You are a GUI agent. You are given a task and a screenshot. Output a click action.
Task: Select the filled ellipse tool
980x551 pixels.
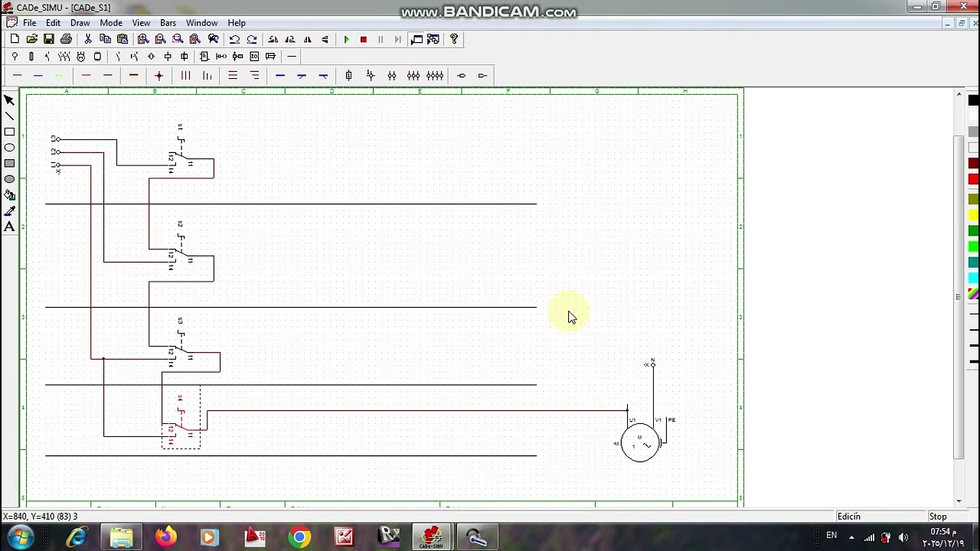click(x=9, y=179)
